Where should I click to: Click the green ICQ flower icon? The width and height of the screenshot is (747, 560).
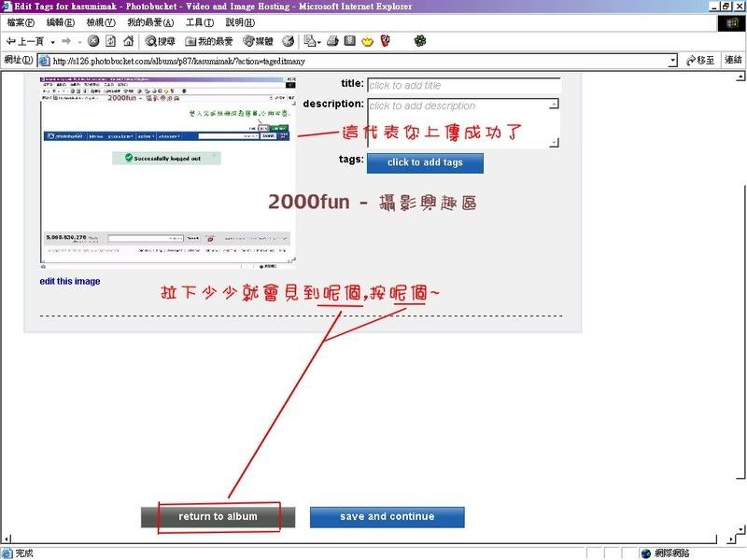420,41
